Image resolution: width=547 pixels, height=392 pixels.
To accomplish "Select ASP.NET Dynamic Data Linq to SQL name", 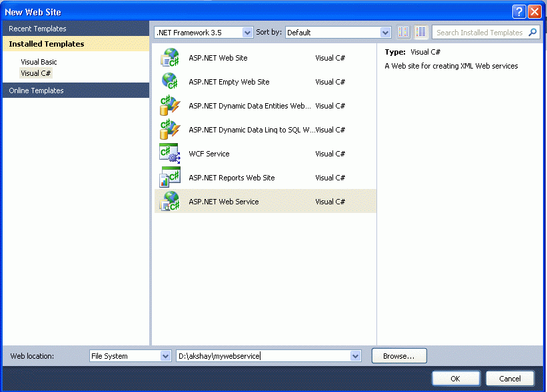I will [x=252, y=130].
